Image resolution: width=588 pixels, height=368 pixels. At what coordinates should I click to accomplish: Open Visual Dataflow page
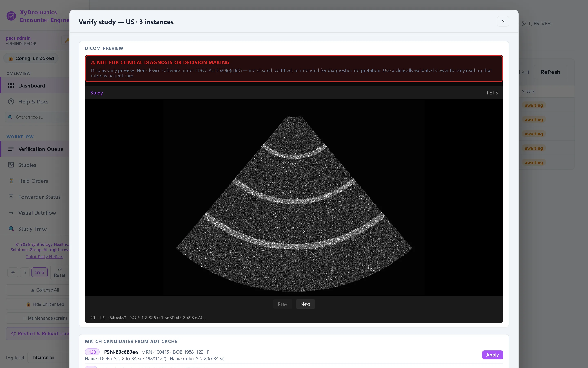point(35,213)
